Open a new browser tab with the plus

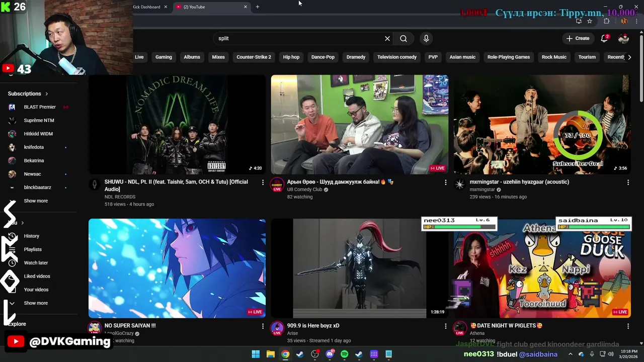point(258,7)
